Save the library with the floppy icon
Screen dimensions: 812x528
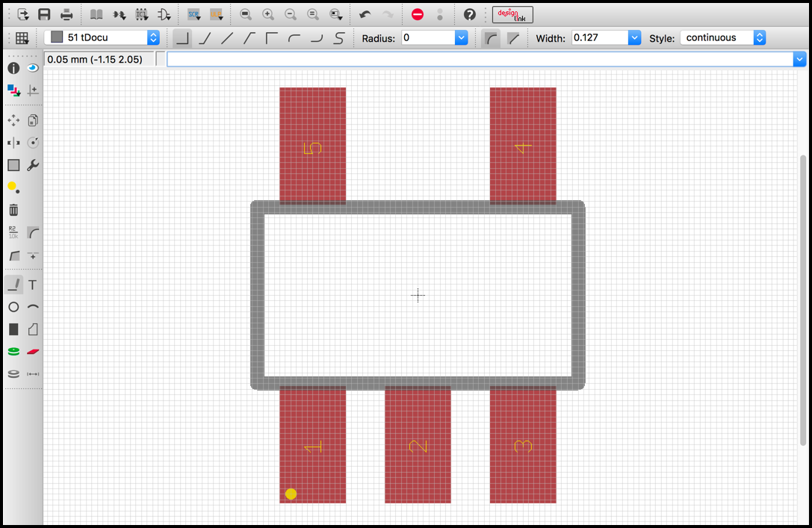tap(45, 14)
